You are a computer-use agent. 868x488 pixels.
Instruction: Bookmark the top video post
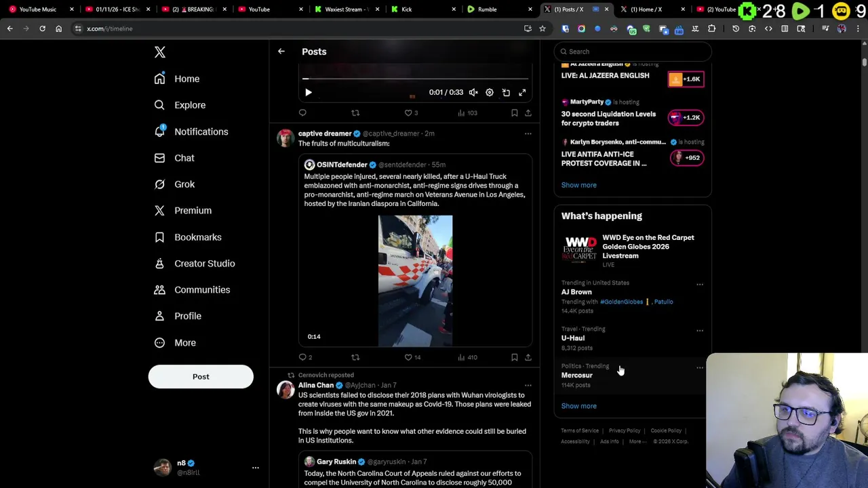pyautogui.click(x=515, y=113)
